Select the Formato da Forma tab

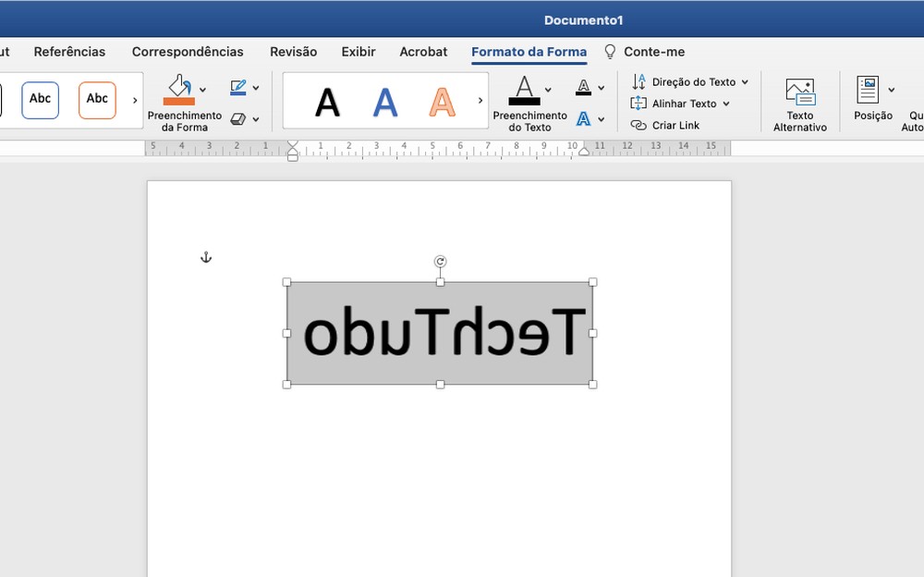point(529,52)
